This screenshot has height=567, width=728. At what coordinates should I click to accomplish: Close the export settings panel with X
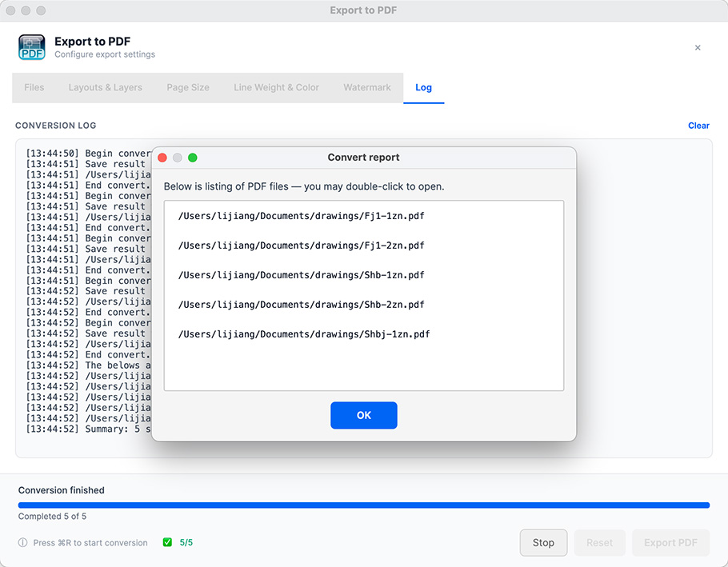point(698,48)
